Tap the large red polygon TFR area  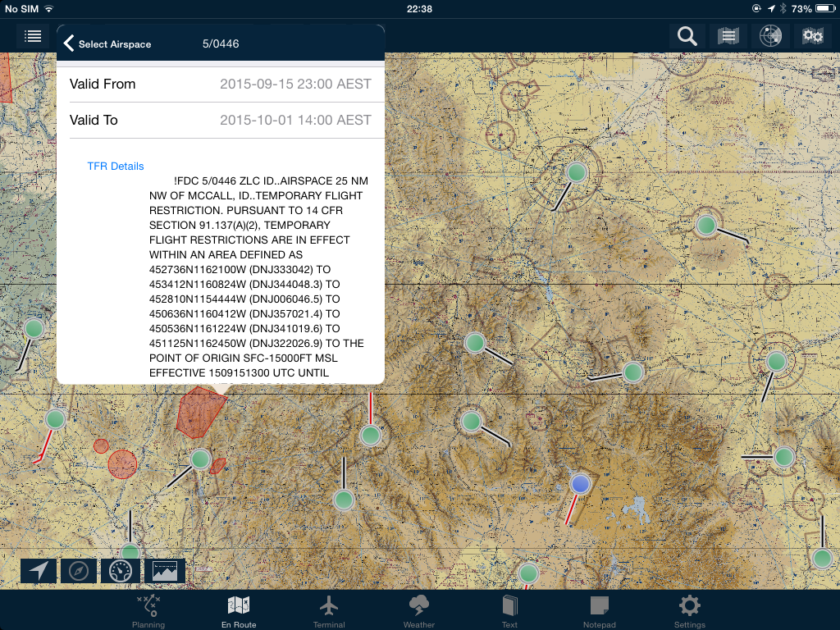[199, 412]
